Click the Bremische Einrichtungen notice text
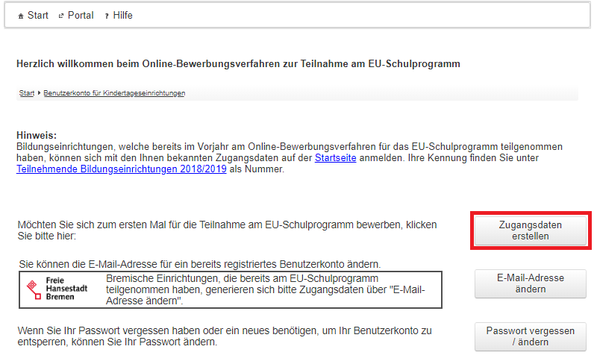 [266, 289]
